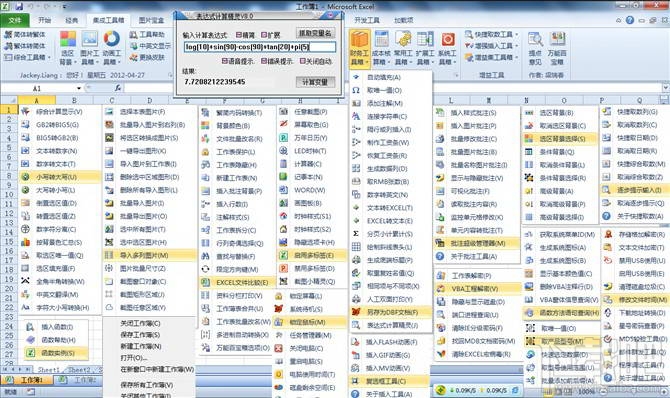This screenshot has width=670, height=398.
Task: Click the expression input field in the dialog
Action: click(x=259, y=47)
